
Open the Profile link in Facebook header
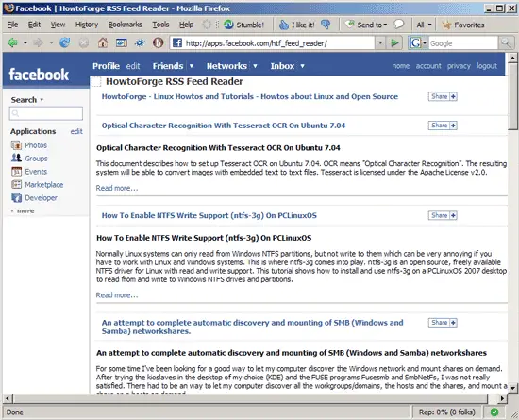[x=106, y=66]
